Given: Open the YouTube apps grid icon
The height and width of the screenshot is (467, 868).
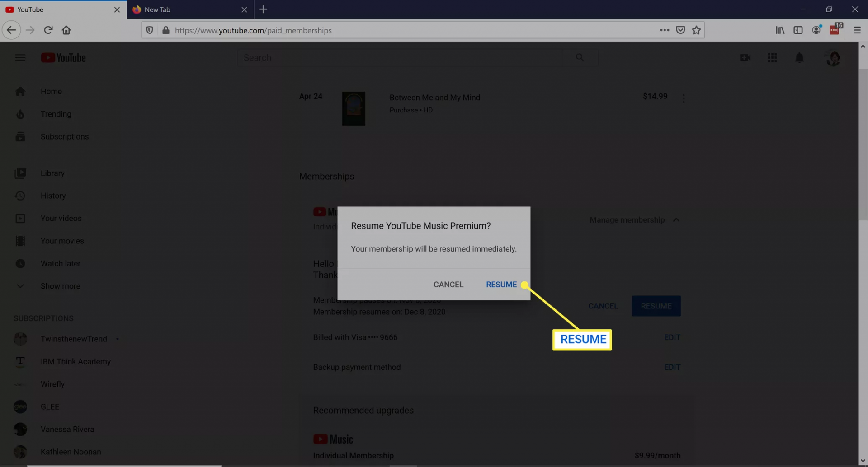Looking at the screenshot, I should point(772,58).
